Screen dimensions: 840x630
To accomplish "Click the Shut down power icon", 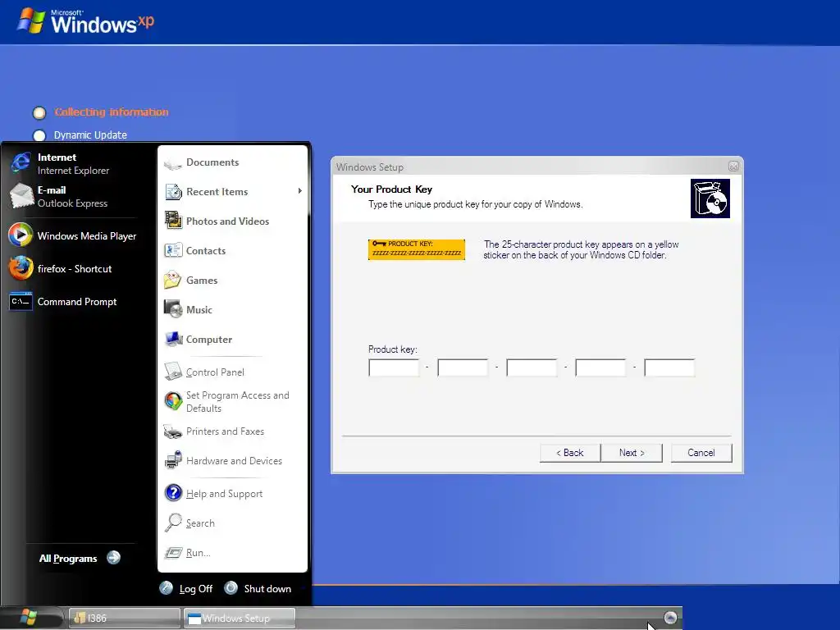I will pyautogui.click(x=231, y=587).
